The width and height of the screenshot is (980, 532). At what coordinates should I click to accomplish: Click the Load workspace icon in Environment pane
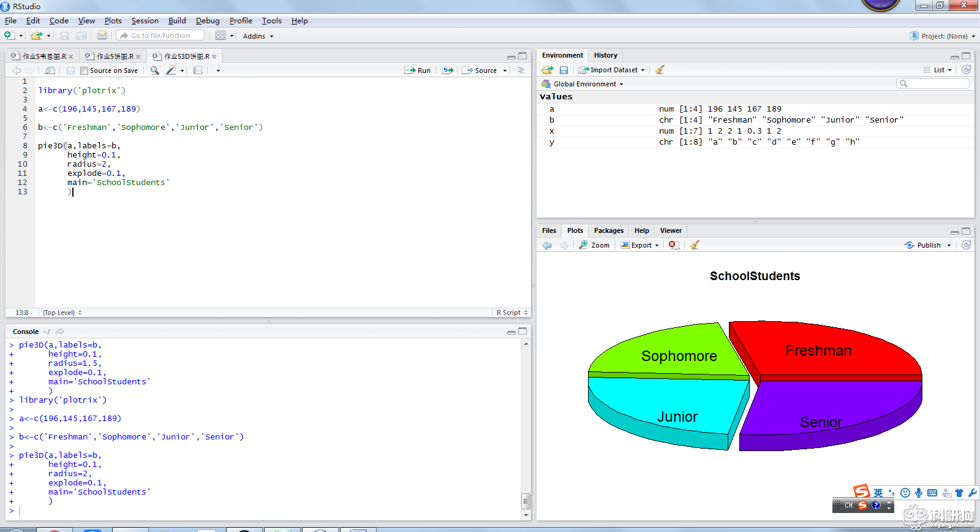click(x=548, y=70)
